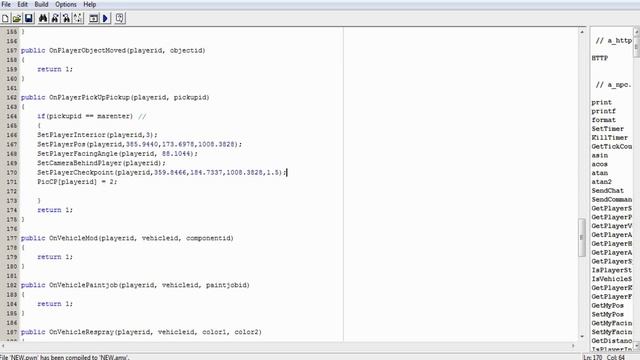Screen dimensions: 640x360
Task: Open the Help menu
Action: pos(90,4)
